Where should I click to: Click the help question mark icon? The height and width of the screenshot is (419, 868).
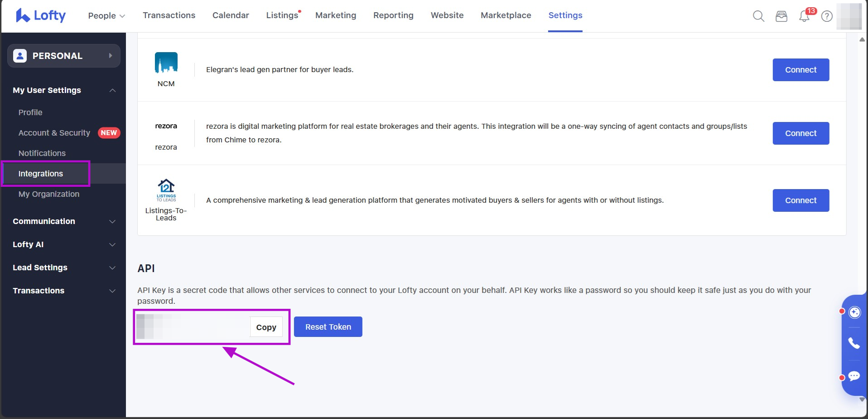click(827, 16)
